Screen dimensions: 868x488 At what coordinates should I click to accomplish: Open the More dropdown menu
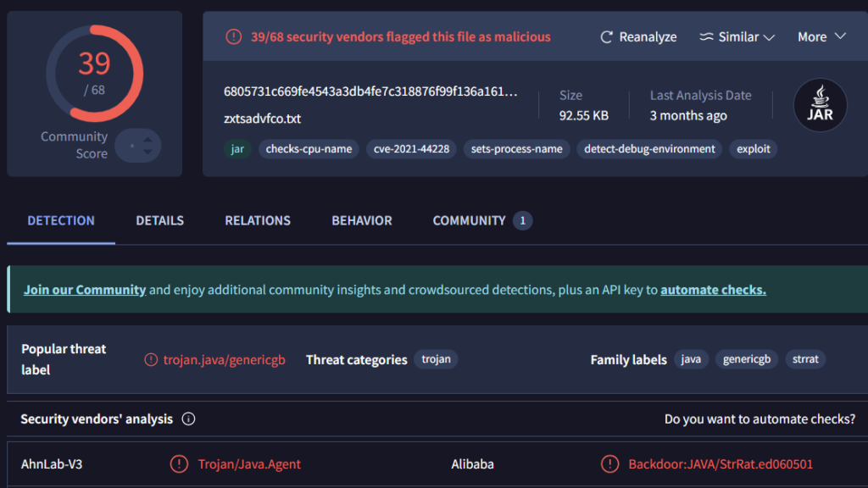821,36
